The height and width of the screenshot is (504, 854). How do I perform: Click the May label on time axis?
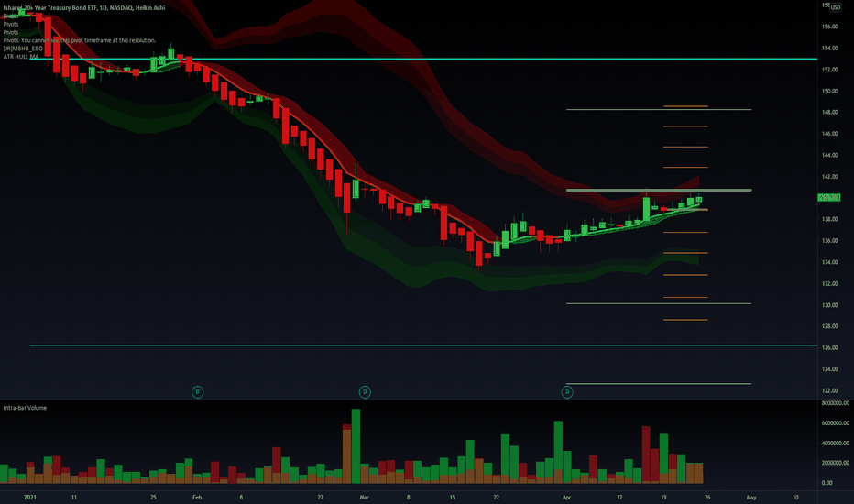coord(751,497)
